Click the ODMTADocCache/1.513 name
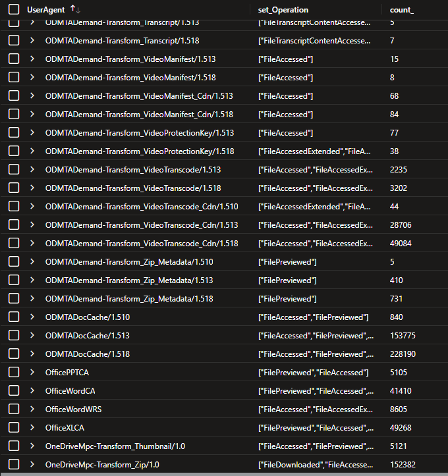448x476 pixels. tap(88, 336)
